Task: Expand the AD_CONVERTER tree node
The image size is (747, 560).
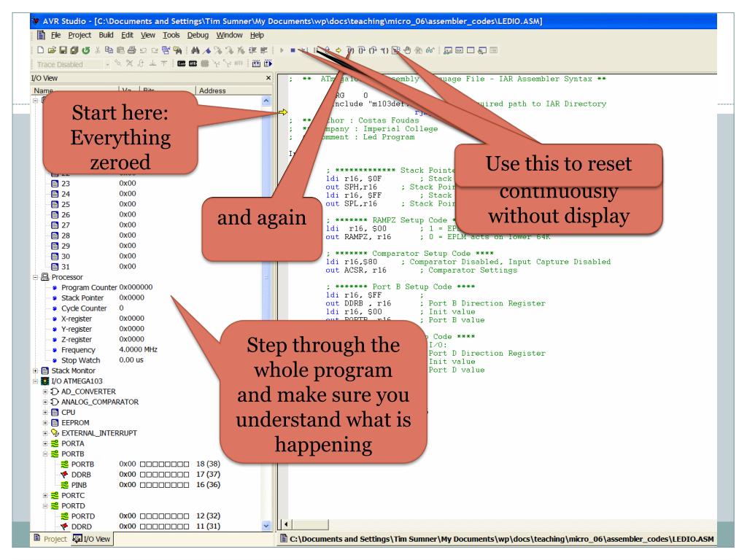Action: click(x=45, y=392)
